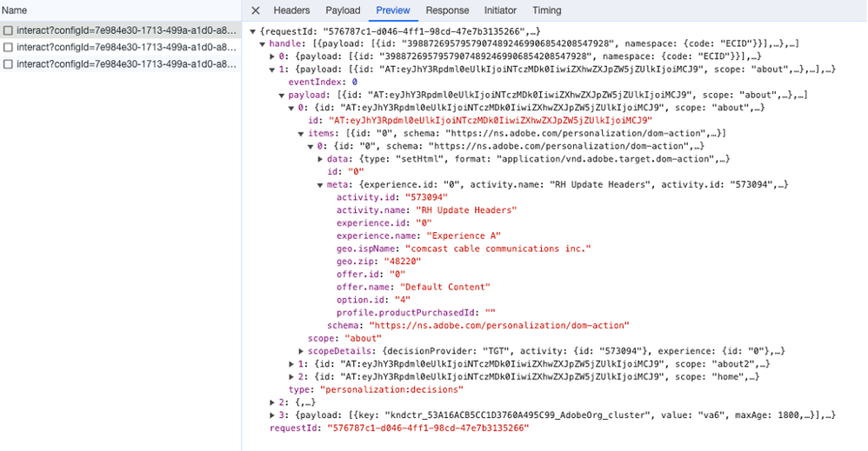This screenshot has width=868, height=451.
Task: Tick the first interact request checkbox
Action: 8,30
